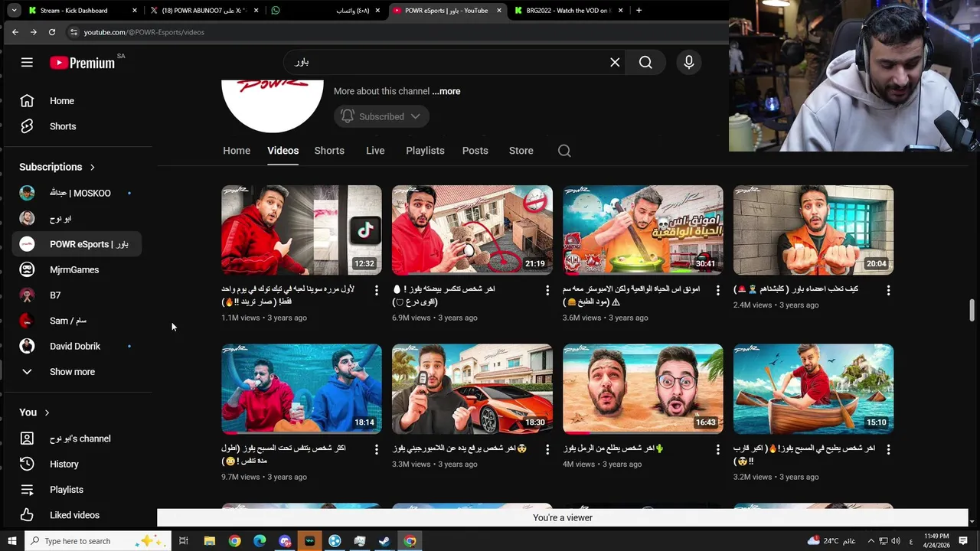Click the address bar URL
The image size is (980, 551).
(x=144, y=32)
